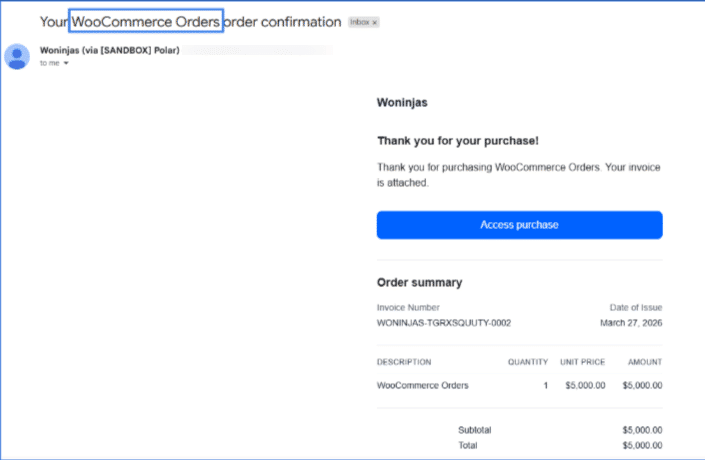Image resolution: width=705 pixels, height=460 pixels.
Task: Select invoice number WONINJAS-TGRXSQUUTY-0002
Action: (x=444, y=323)
